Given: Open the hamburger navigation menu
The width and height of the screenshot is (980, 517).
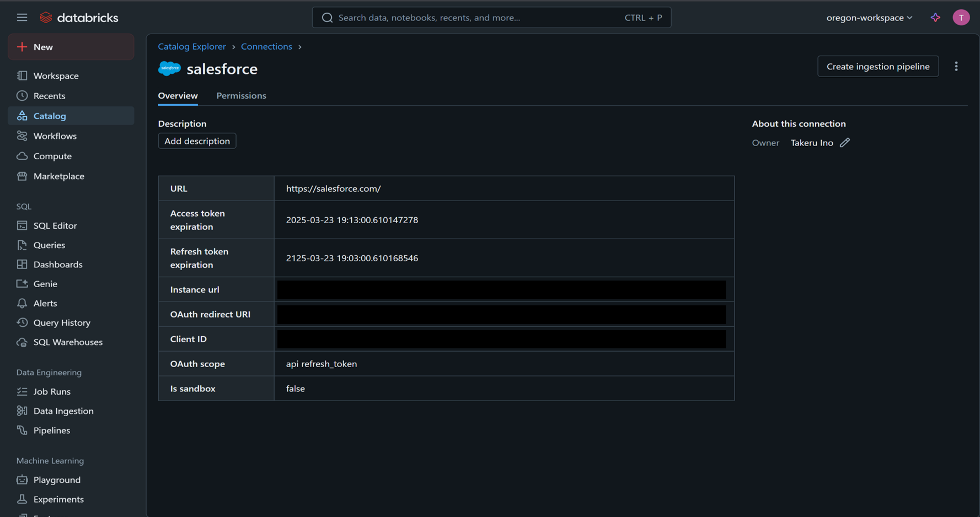Looking at the screenshot, I should 22,18.
